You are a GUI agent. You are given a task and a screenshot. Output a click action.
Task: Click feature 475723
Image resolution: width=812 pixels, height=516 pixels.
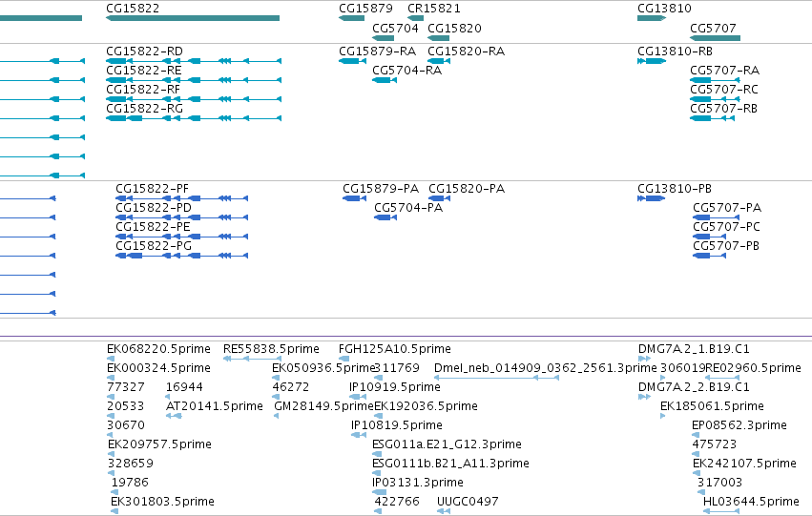click(697, 454)
